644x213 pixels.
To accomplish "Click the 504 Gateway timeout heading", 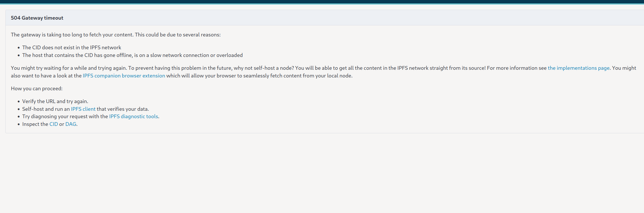I will click(x=37, y=18).
